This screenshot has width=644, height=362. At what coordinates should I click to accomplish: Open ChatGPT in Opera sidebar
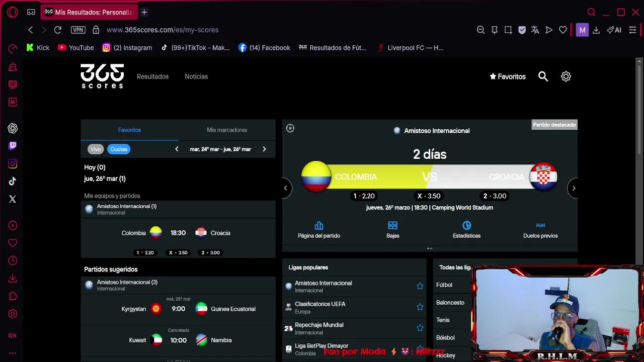click(x=13, y=128)
